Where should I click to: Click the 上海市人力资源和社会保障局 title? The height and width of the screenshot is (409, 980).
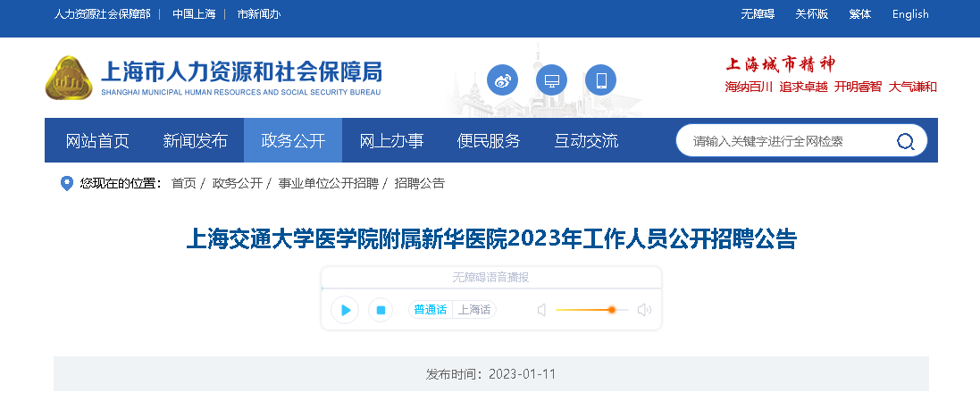tap(241, 72)
